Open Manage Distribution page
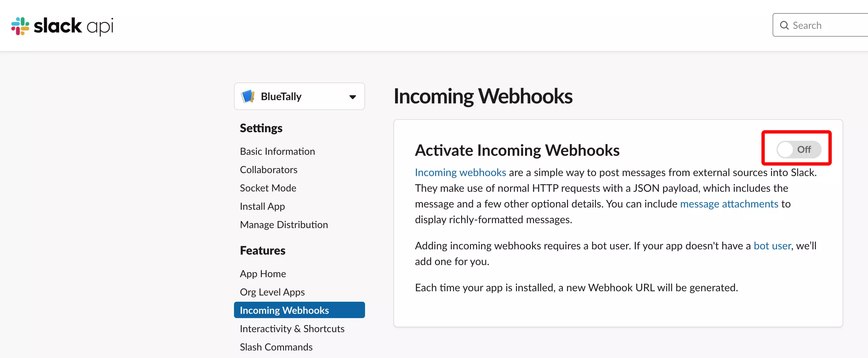 (x=284, y=224)
